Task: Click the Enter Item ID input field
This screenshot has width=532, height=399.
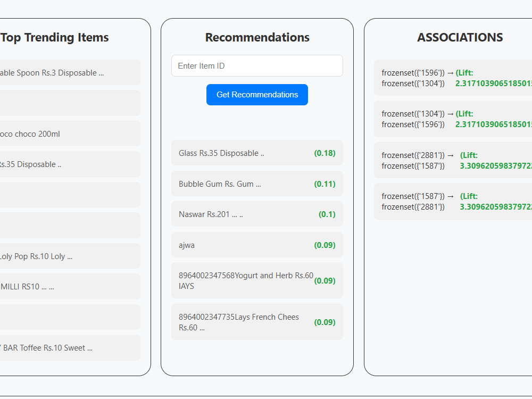Action: 257,66
